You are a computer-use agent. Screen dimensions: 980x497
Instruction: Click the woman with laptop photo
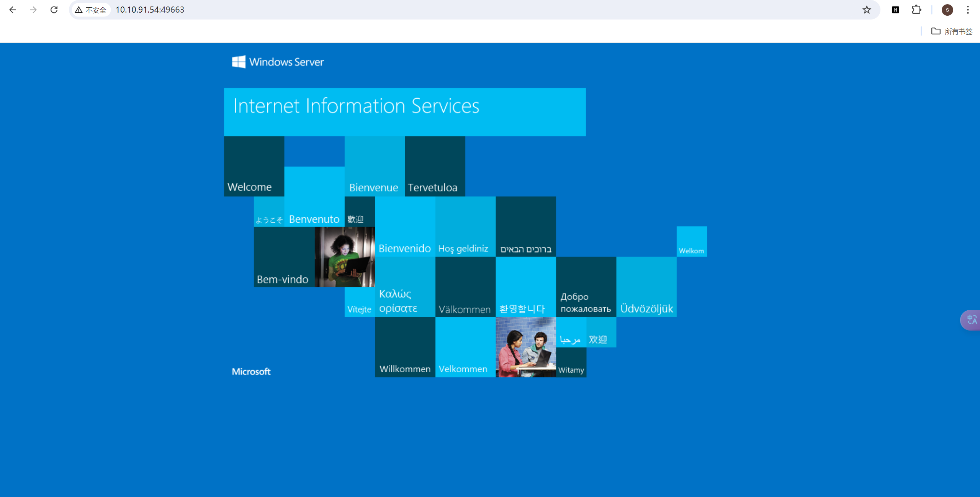point(344,257)
